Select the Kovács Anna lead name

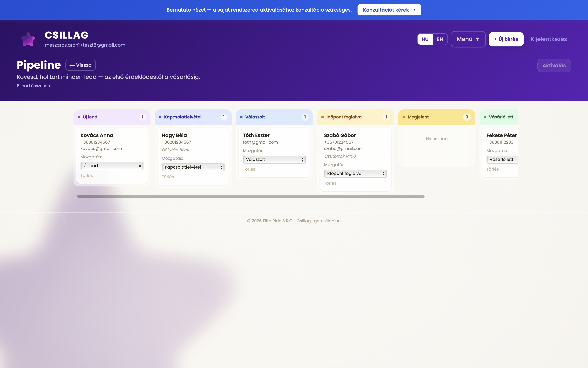97,135
